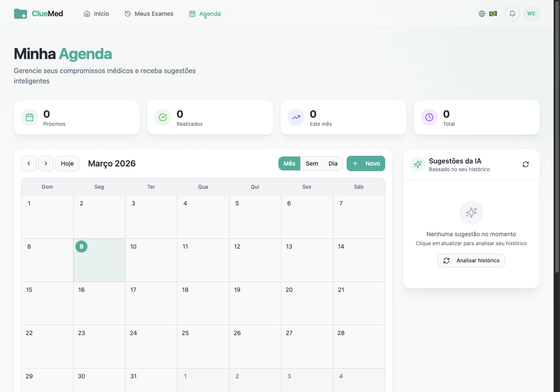Select March 31 on the calendar
Image resolution: width=560 pixels, height=392 pixels.
click(x=151, y=380)
